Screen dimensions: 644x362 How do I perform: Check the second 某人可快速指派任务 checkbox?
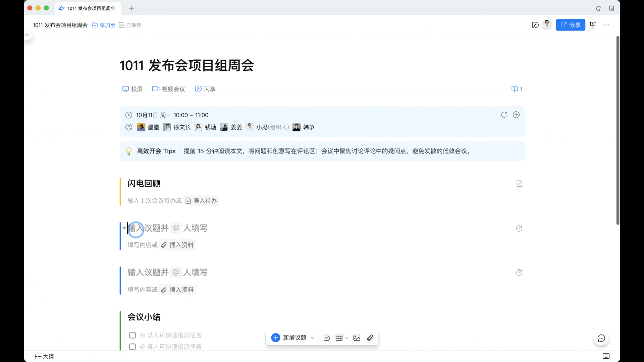point(132,347)
